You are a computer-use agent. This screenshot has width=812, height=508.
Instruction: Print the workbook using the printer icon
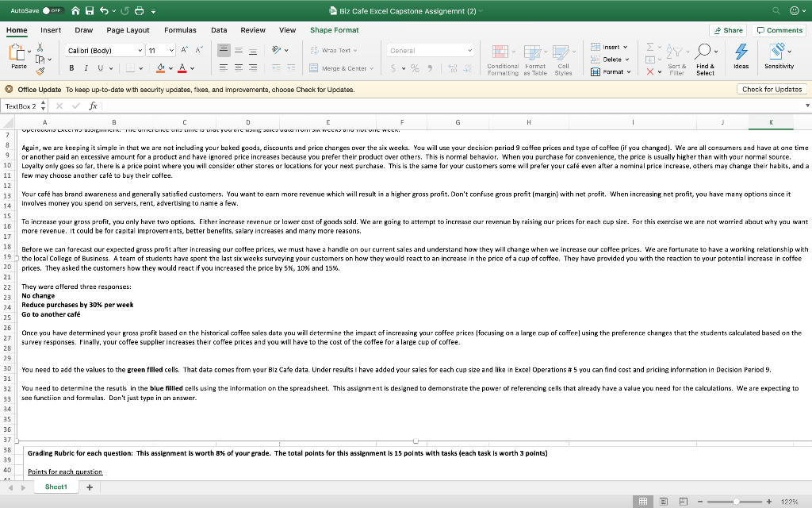[x=139, y=10]
